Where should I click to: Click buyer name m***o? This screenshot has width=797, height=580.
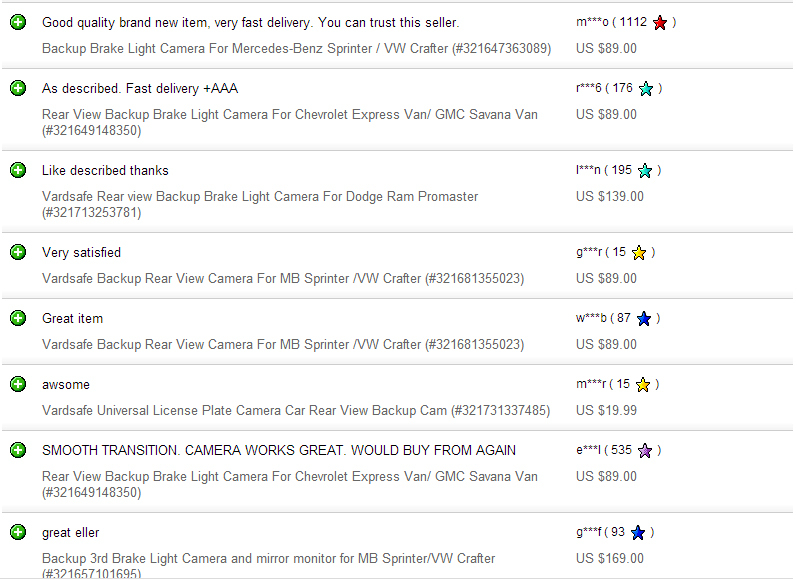[592, 22]
